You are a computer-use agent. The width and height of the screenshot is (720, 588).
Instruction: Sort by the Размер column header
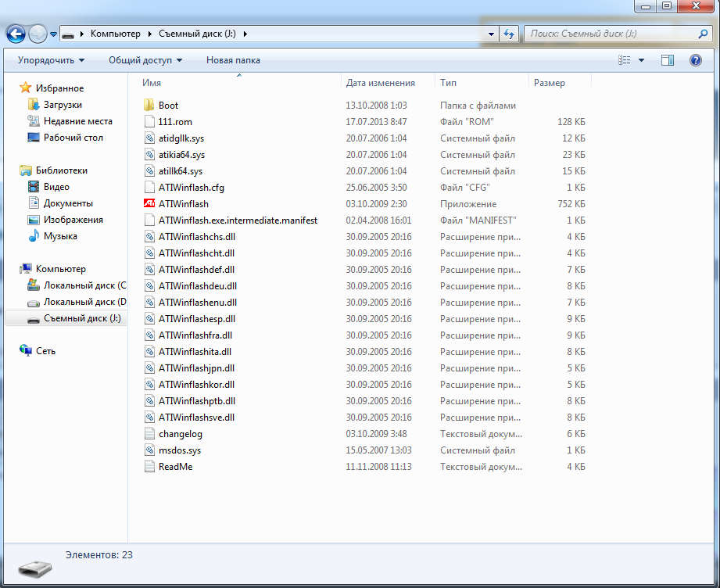pyautogui.click(x=549, y=83)
